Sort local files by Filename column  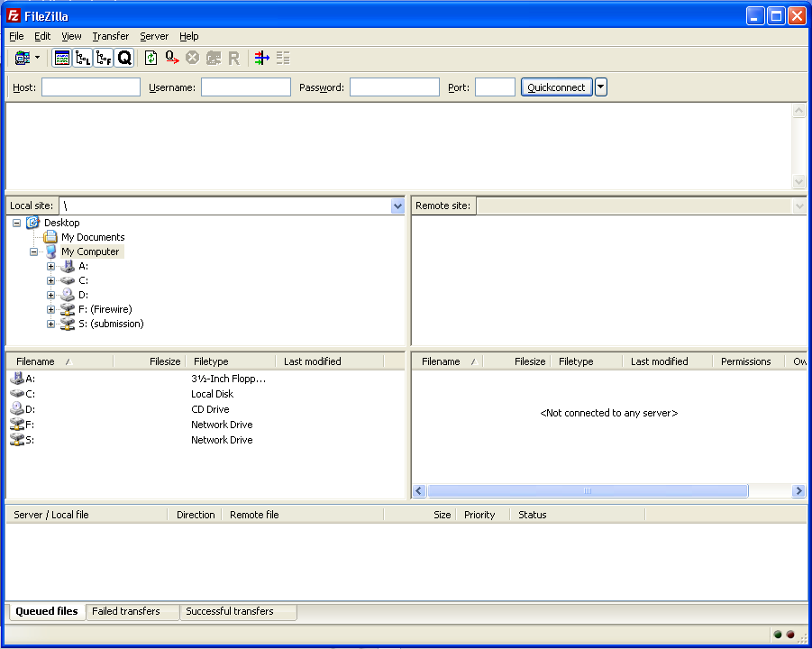click(x=59, y=361)
